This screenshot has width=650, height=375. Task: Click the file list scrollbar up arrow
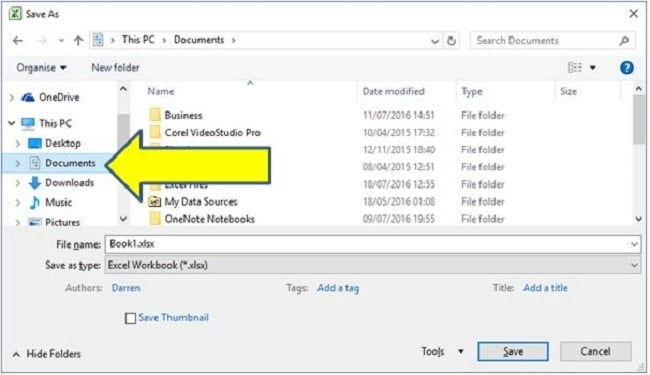[x=639, y=89]
